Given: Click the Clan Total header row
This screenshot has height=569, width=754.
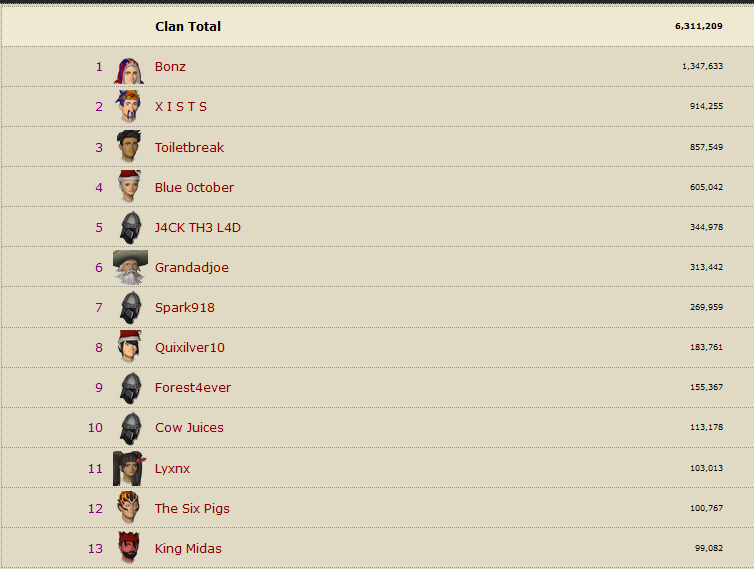Looking at the screenshot, I should (x=377, y=26).
